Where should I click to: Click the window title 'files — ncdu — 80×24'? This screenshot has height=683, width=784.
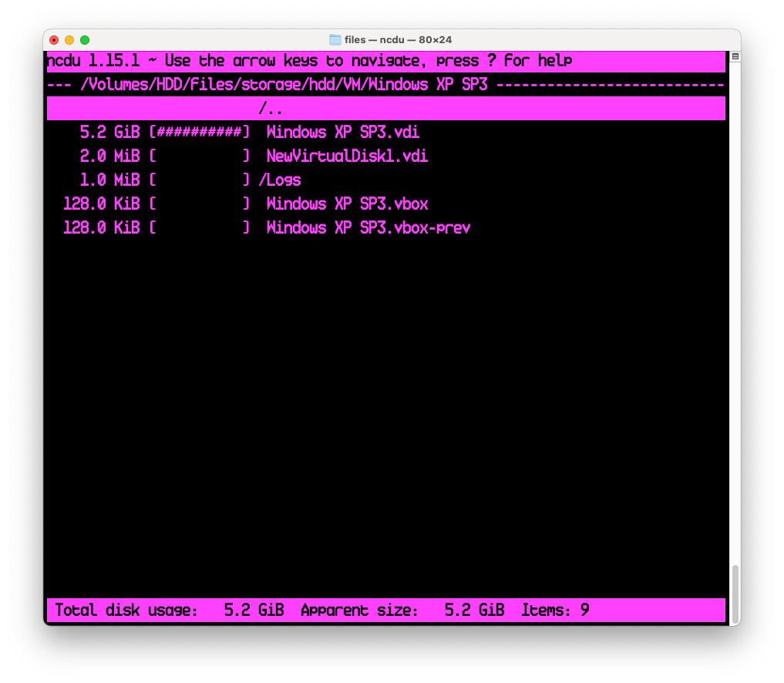pos(398,39)
